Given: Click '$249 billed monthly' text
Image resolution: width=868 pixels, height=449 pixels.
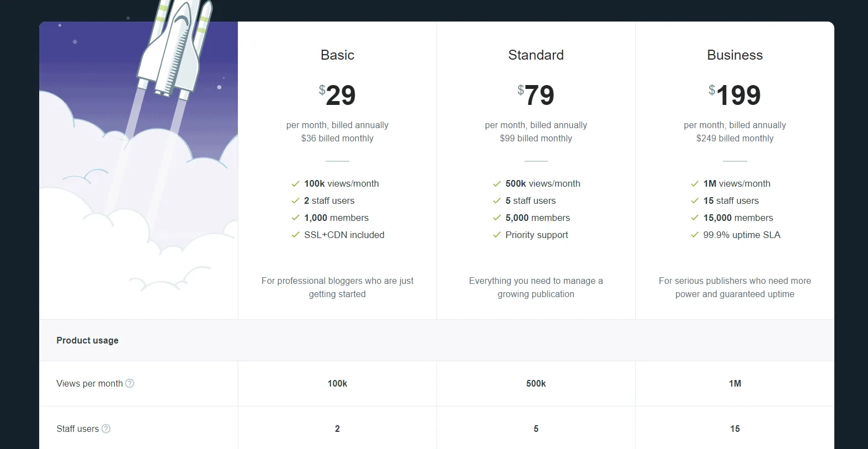Looking at the screenshot, I should coord(735,139).
